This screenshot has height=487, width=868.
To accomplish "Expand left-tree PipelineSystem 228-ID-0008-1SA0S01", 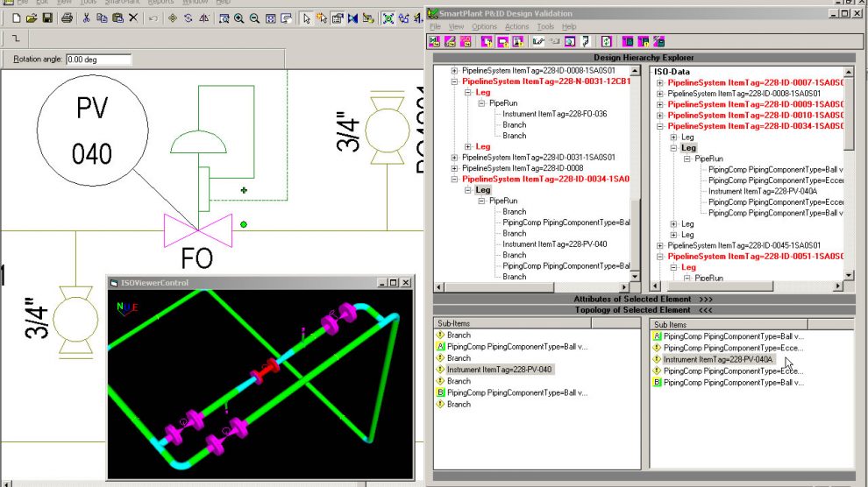I will pos(454,71).
